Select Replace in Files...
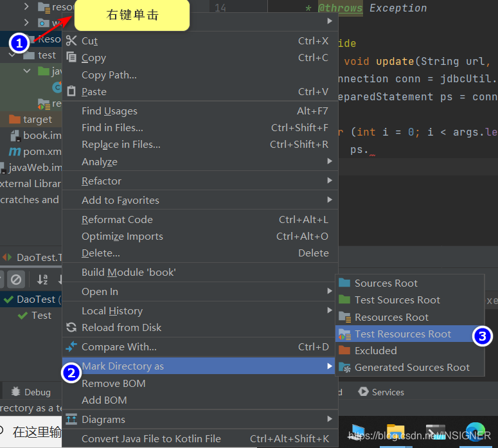Screen dimensions: 498x448 click(x=200, y=145)
